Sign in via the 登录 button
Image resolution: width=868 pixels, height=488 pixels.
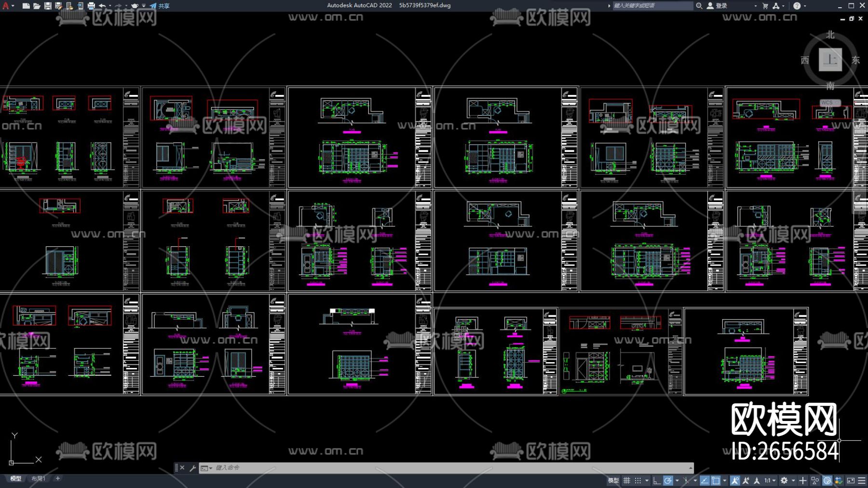click(717, 6)
